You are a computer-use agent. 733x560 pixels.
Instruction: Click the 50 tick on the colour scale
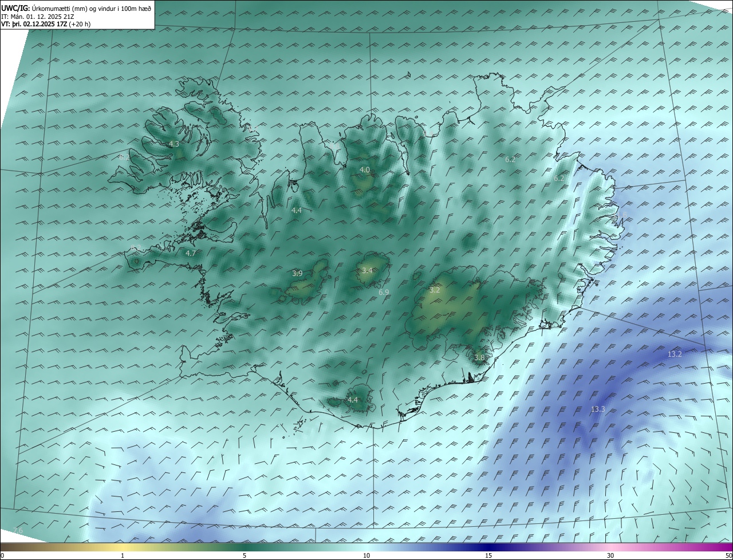pos(728,555)
